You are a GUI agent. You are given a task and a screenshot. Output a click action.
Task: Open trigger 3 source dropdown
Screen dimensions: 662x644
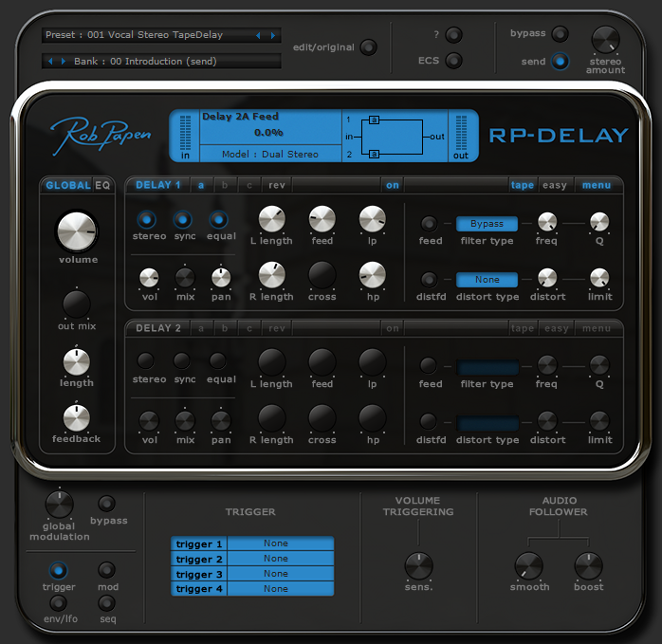coord(281,574)
